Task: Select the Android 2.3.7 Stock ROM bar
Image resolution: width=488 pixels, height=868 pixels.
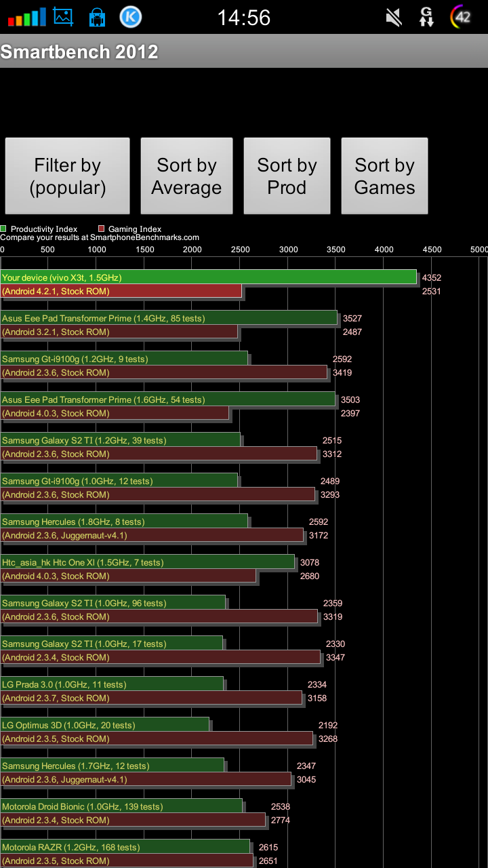Action: (151, 698)
